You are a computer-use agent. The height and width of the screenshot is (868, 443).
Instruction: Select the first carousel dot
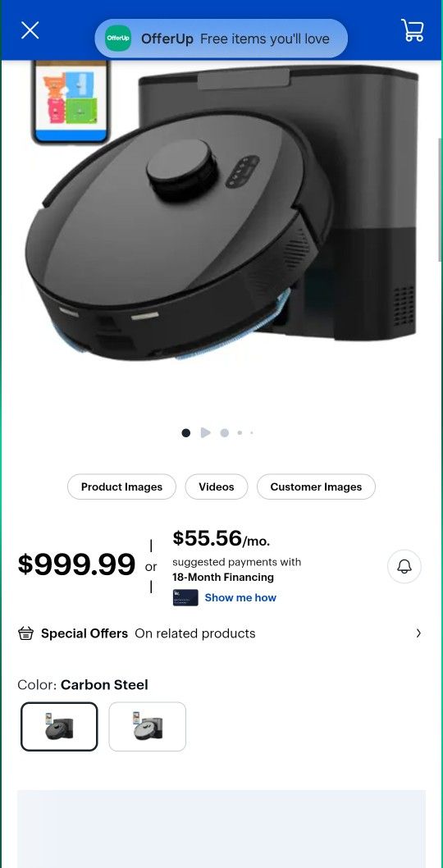coord(186,433)
